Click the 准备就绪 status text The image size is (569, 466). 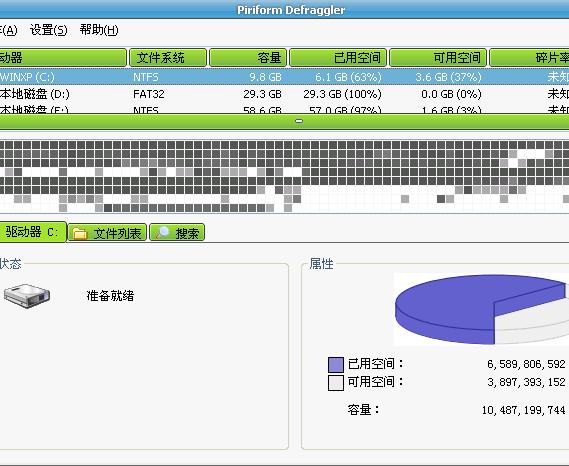tap(110, 296)
